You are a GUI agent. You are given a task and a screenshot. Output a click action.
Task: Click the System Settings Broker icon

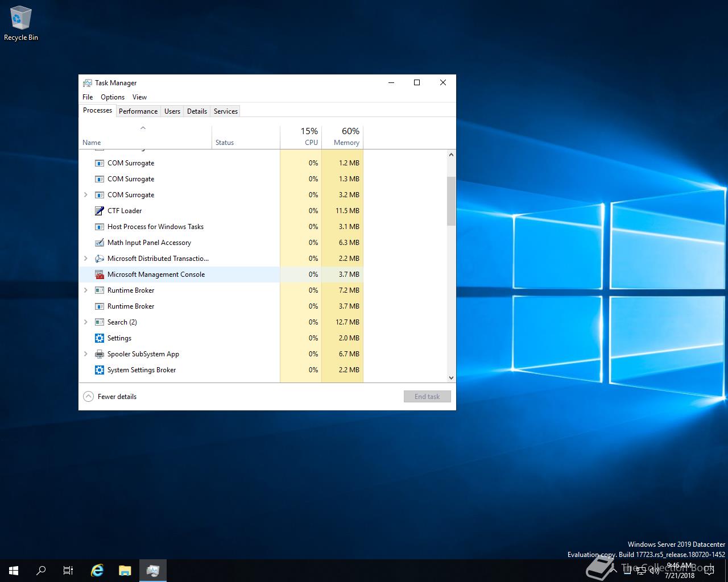click(x=100, y=370)
